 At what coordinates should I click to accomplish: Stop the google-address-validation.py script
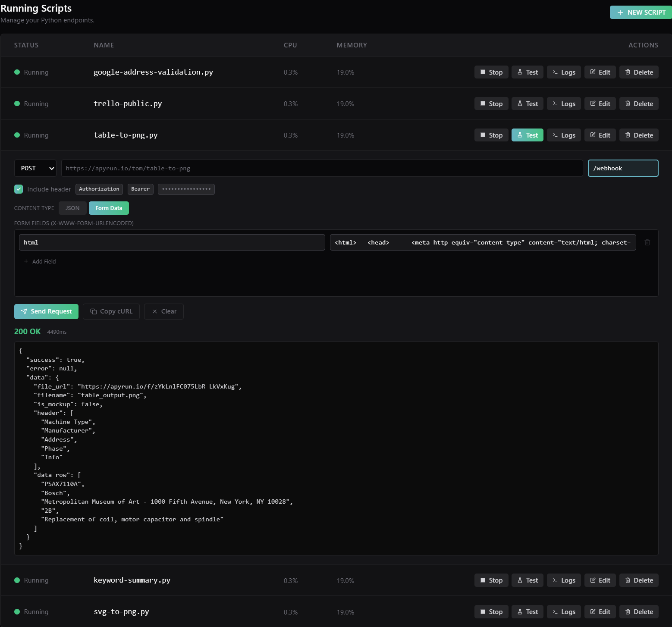coord(491,72)
